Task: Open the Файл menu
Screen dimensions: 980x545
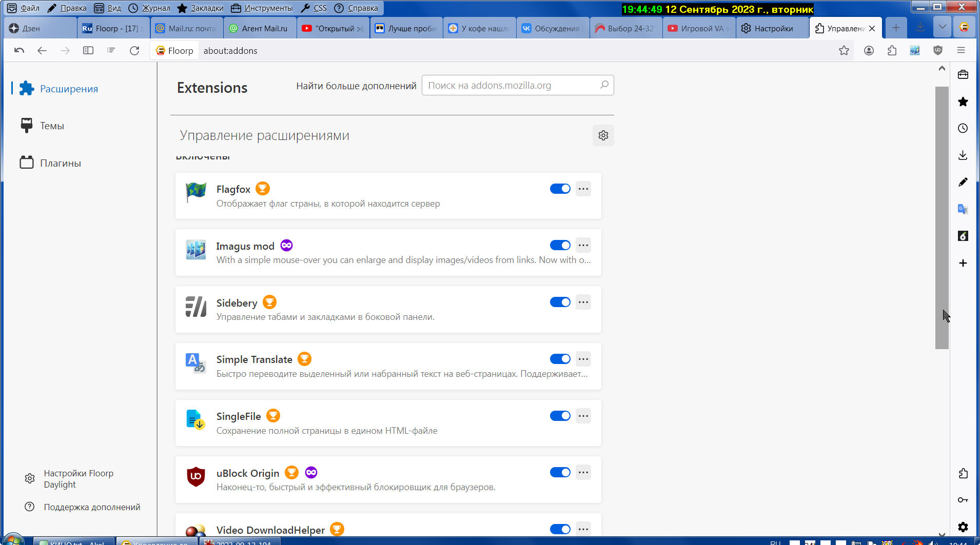Action: [x=24, y=8]
